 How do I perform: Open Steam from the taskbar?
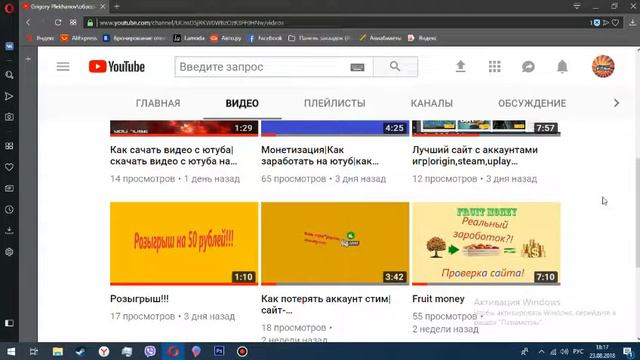tap(80, 351)
